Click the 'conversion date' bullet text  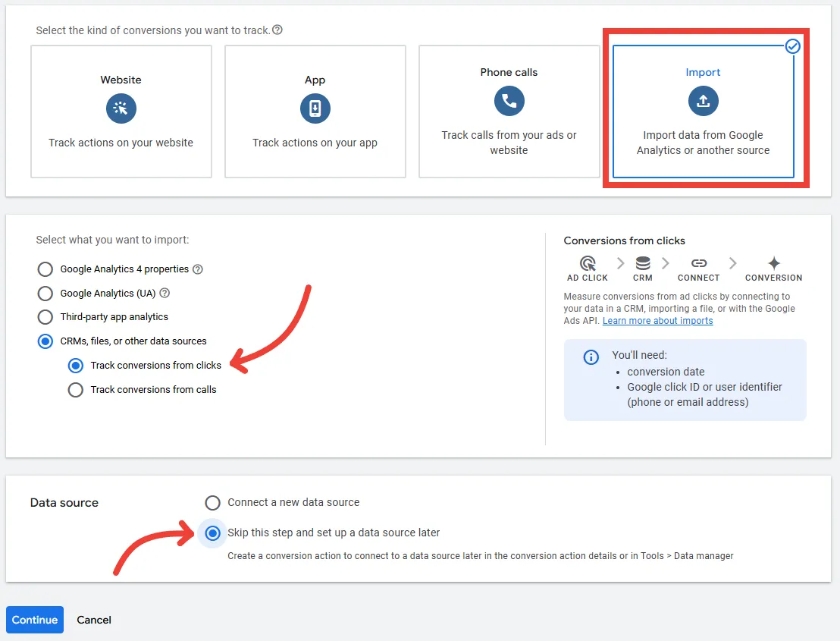click(x=666, y=372)
